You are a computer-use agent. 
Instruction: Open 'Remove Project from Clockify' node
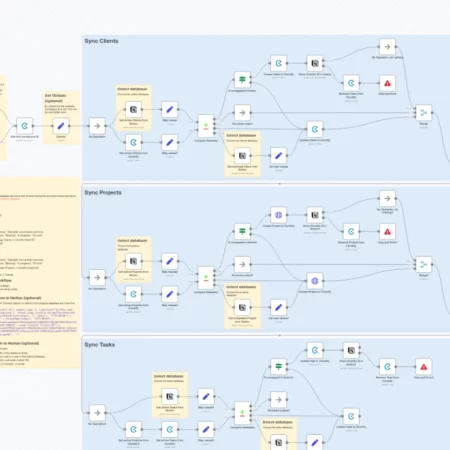coord(351,231)
